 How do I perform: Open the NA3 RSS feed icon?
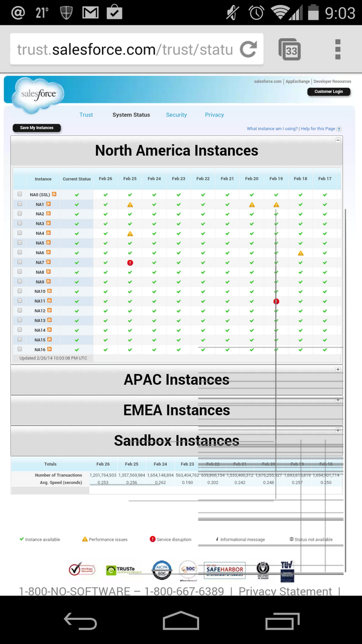tap(48, 223)
